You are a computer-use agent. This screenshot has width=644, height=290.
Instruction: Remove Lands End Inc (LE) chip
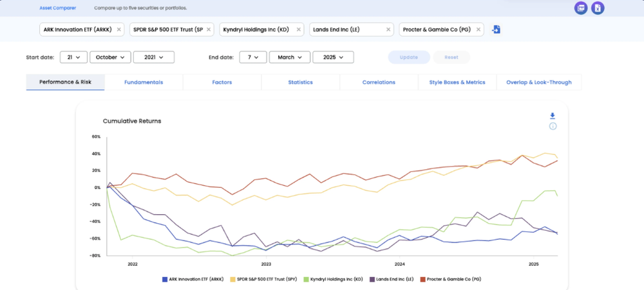click(388, 30)
